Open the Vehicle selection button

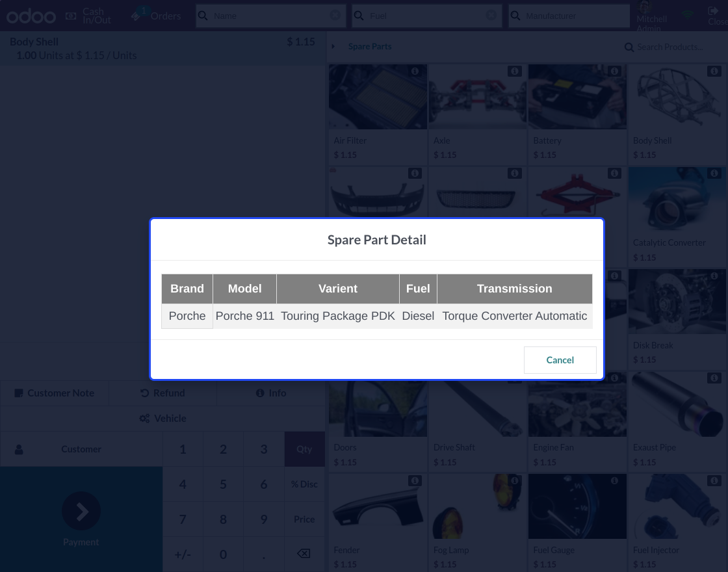pos(162,419)
